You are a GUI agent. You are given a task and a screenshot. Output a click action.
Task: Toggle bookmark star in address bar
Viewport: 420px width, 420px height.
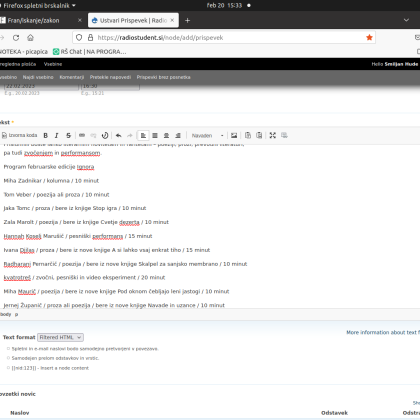tap(369, 37)
